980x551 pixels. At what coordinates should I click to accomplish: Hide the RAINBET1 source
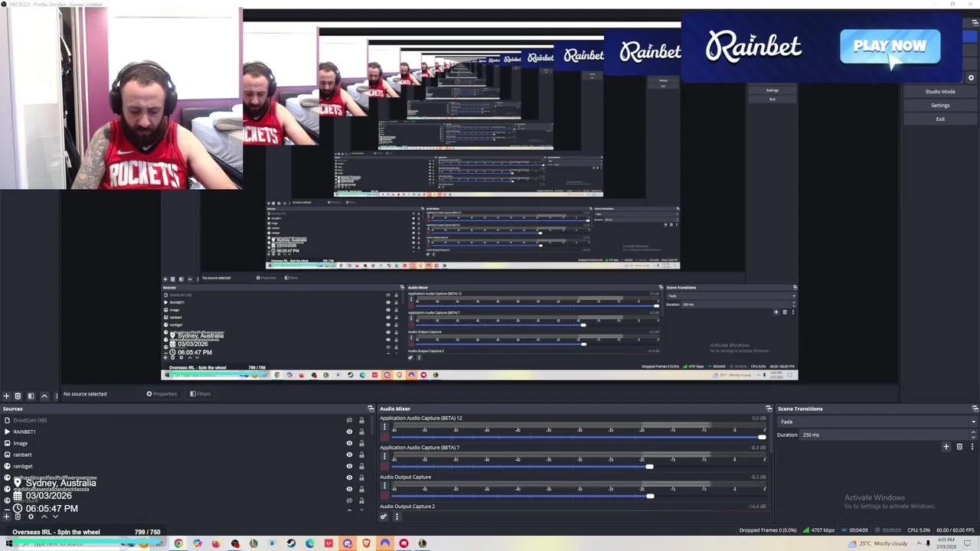tap(349, 432)
